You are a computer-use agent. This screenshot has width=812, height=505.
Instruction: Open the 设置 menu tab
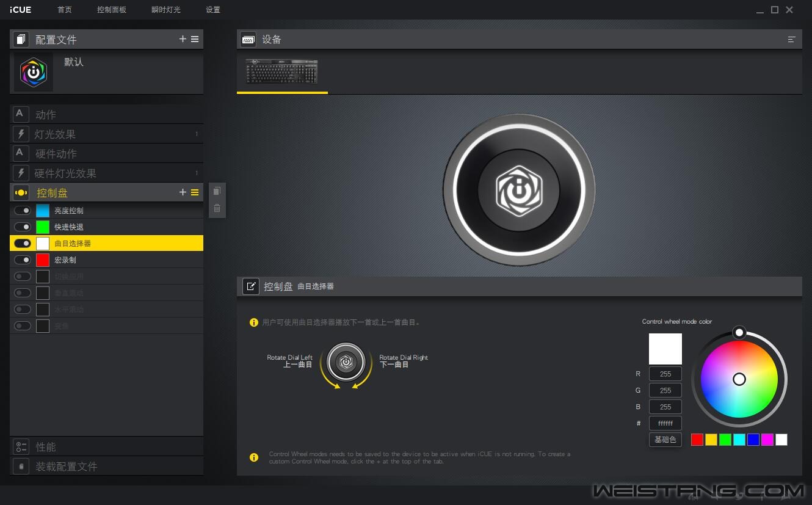(x=213, y=10)
